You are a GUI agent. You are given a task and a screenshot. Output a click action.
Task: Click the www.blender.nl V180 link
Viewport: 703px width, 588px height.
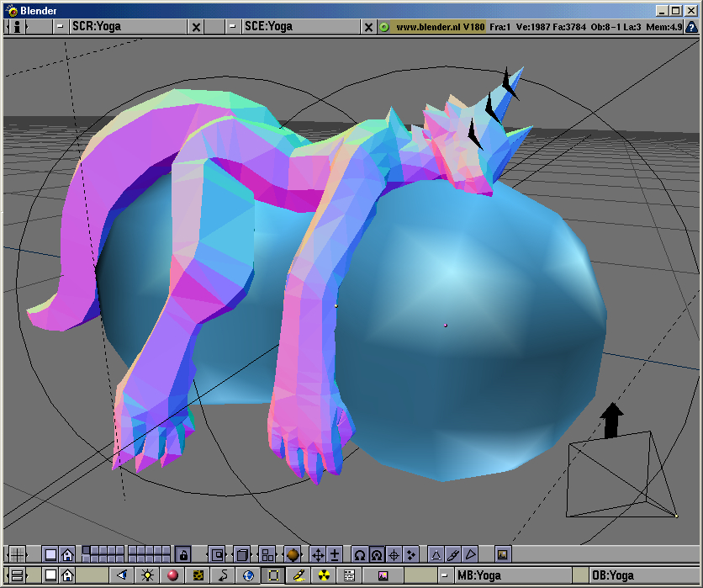432,26
